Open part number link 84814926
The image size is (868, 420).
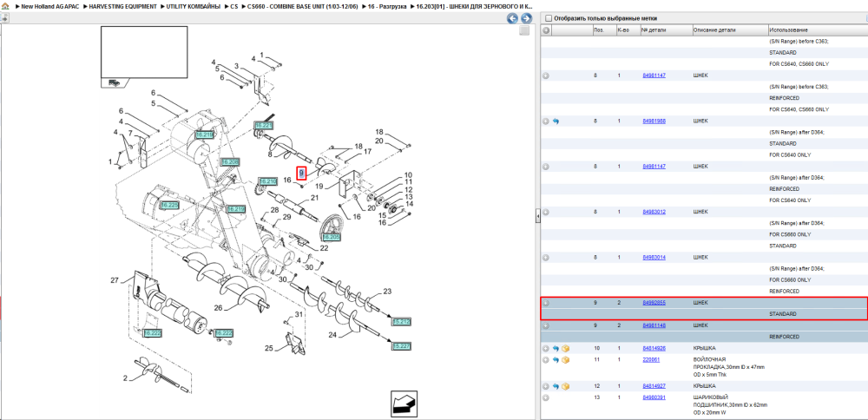click(x=654, y=349)
